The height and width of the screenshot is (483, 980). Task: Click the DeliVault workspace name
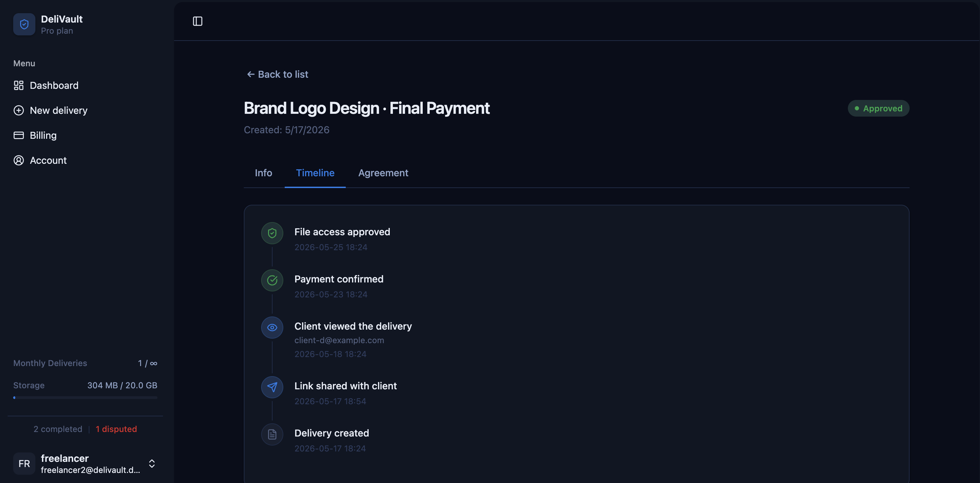tap(62, 19)
